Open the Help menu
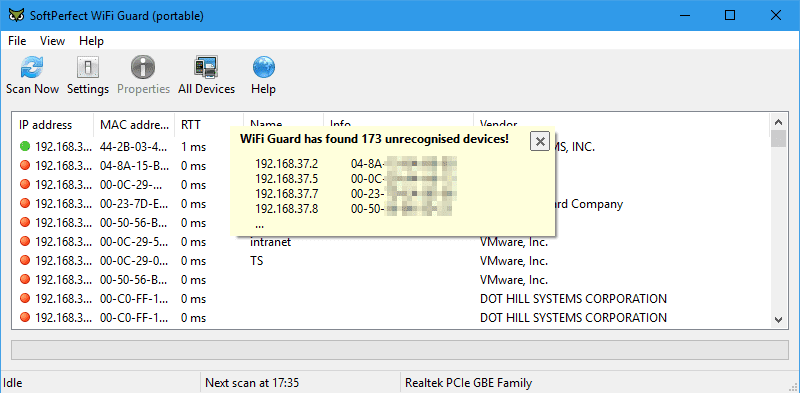 (91, 41)
